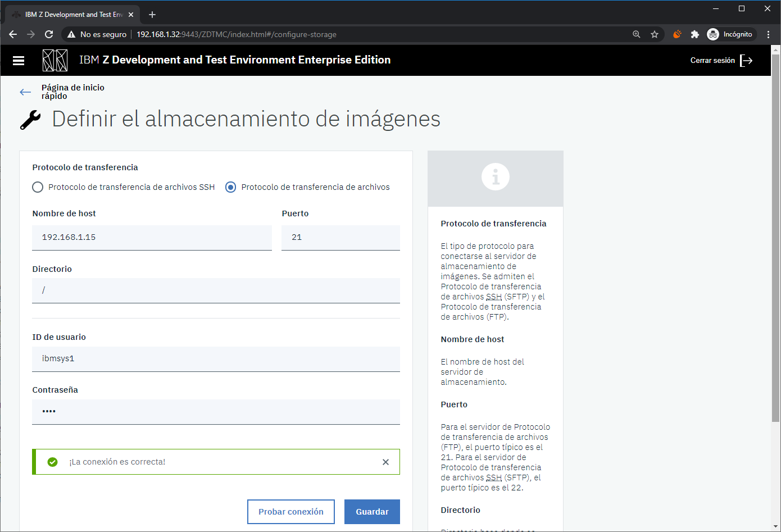Click the 'Nombre de host' help heading
Screen dimensions: 781x532
(473, 339)
